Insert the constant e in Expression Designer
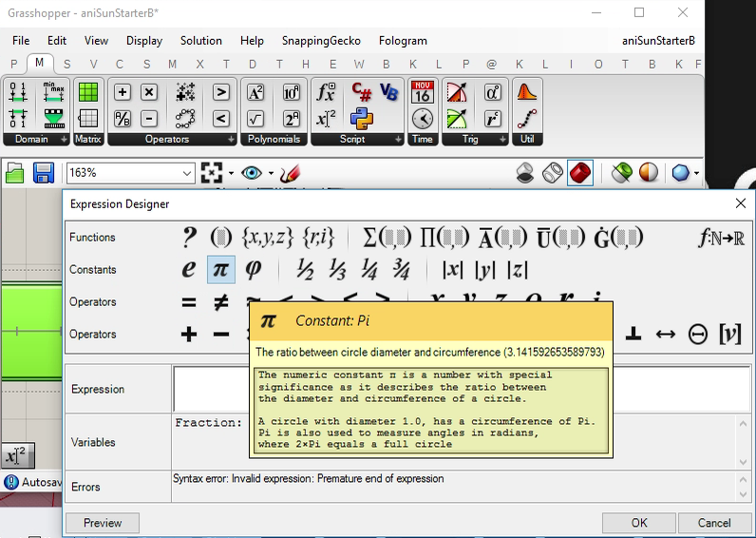The width and height of the screenshot is (756, 538). pos(189,269)
